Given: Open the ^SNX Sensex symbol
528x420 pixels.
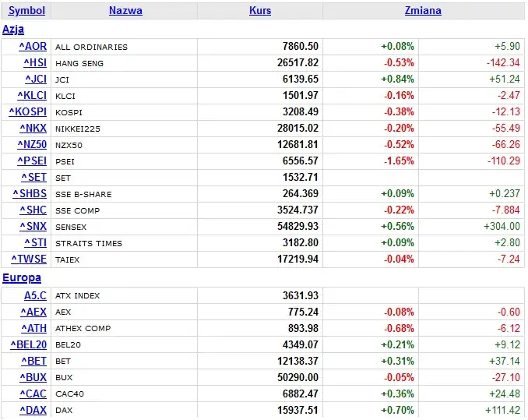Looking at the screenshot, I should 33,226.
